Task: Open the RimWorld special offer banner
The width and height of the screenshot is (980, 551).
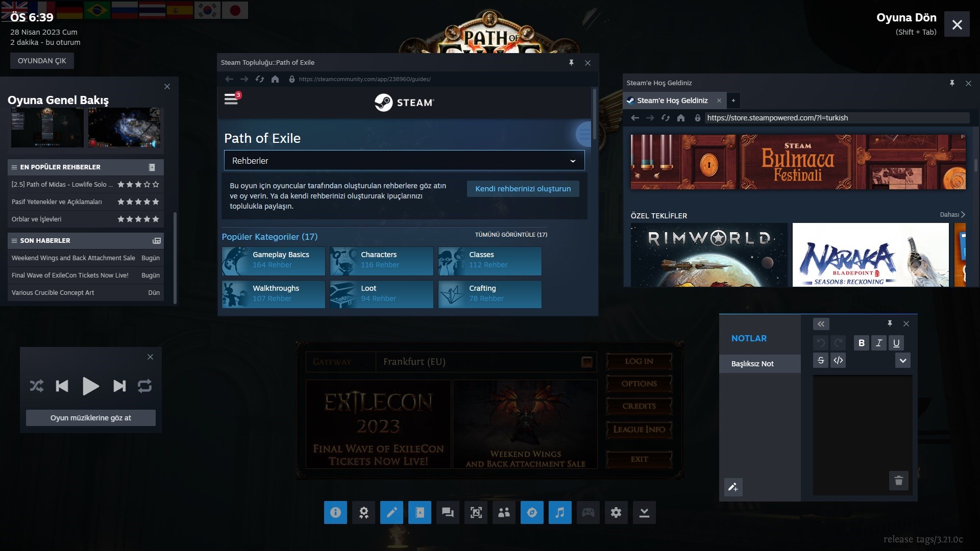Action: 709,255
